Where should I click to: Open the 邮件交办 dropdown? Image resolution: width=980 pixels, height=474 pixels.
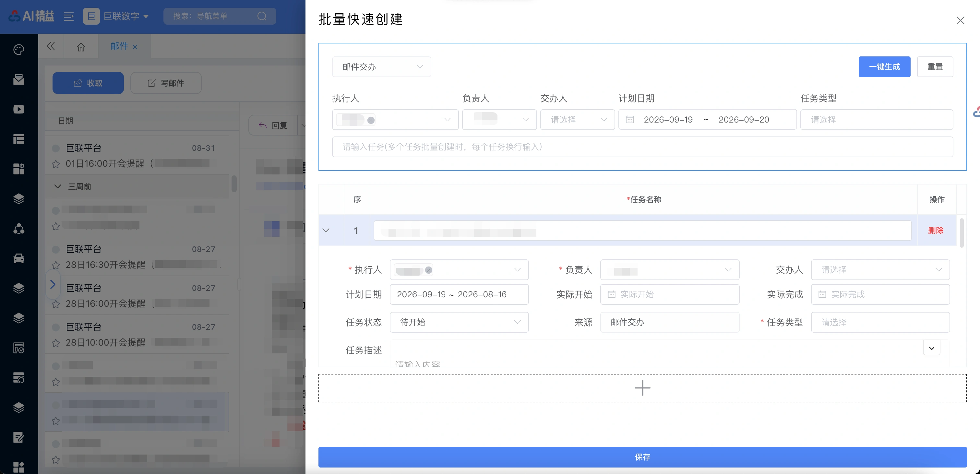click(x=381, y=66)
